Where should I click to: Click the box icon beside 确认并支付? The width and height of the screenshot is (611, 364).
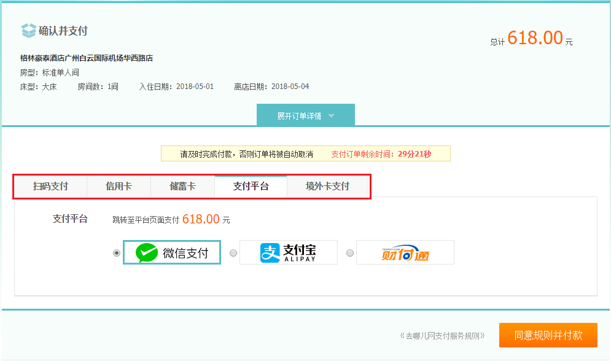tap(28, 31)
